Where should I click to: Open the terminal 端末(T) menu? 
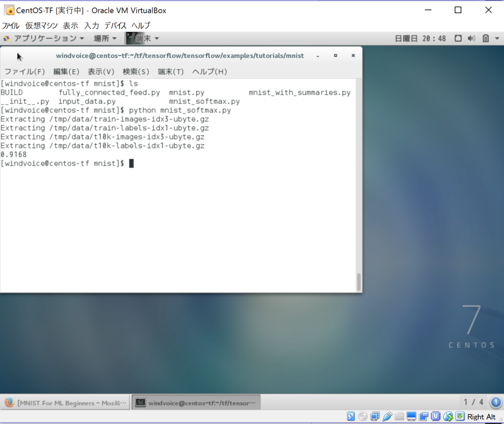tap(171, 71)
